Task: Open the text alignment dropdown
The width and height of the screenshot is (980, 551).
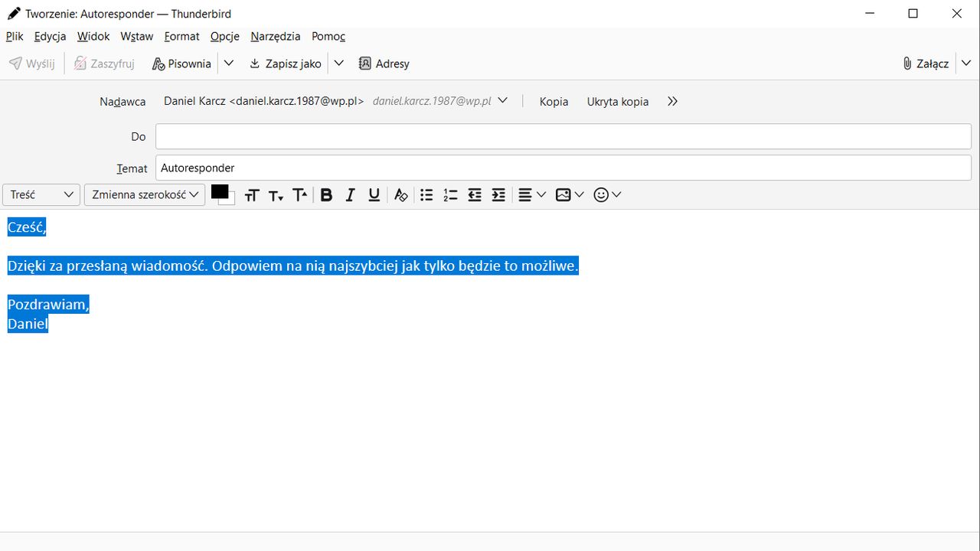Action: pos(532,195)
